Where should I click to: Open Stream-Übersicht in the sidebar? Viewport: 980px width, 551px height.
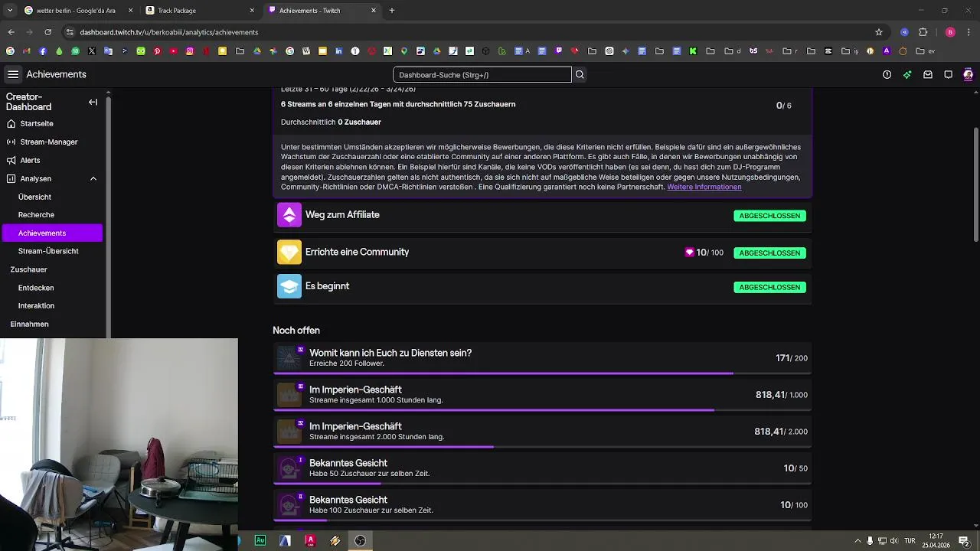tap(48, 251)
